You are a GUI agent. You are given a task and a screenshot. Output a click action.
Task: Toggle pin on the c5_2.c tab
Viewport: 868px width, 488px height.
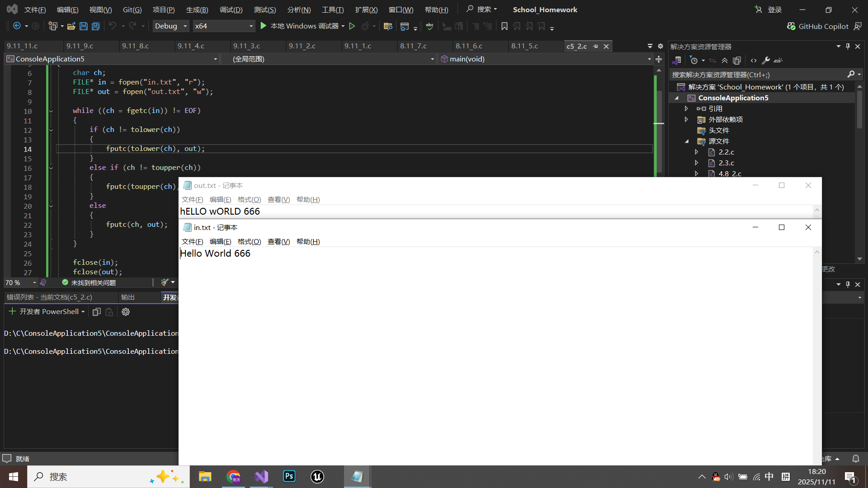[595, 46]
